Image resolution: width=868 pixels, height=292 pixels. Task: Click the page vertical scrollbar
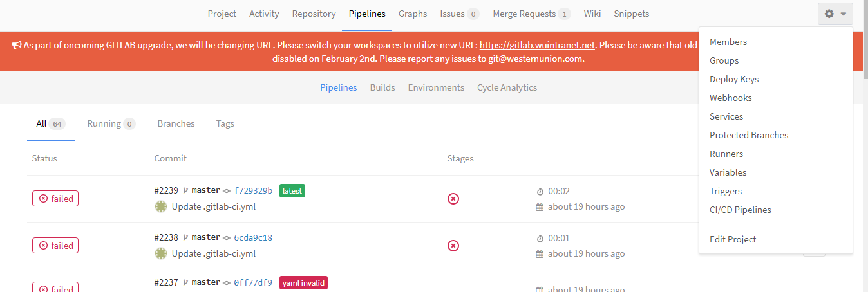click(863, 161)
